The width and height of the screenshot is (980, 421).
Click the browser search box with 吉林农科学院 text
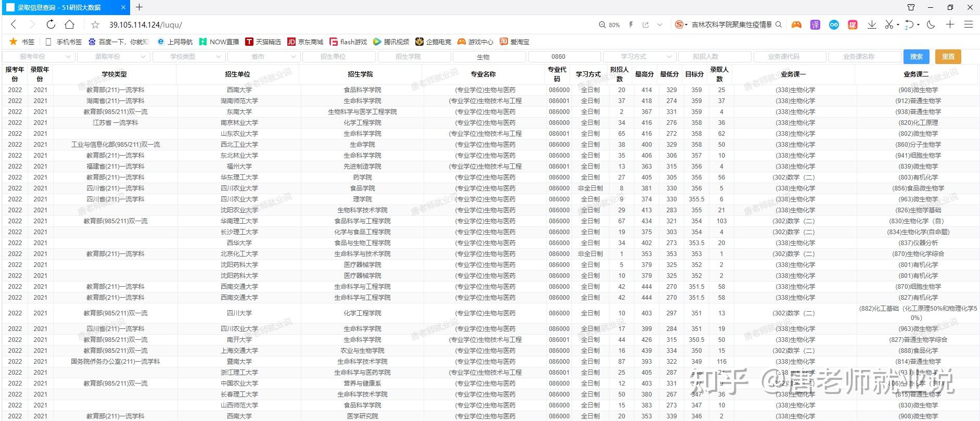point(732,24)
